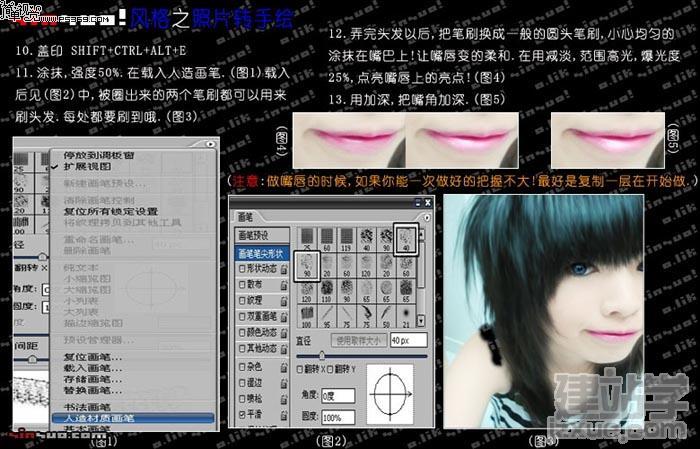This screenshot has width=700, height=449.
Task: Uncheck the 平滑 checkbox
Action: tap(242, 415)
